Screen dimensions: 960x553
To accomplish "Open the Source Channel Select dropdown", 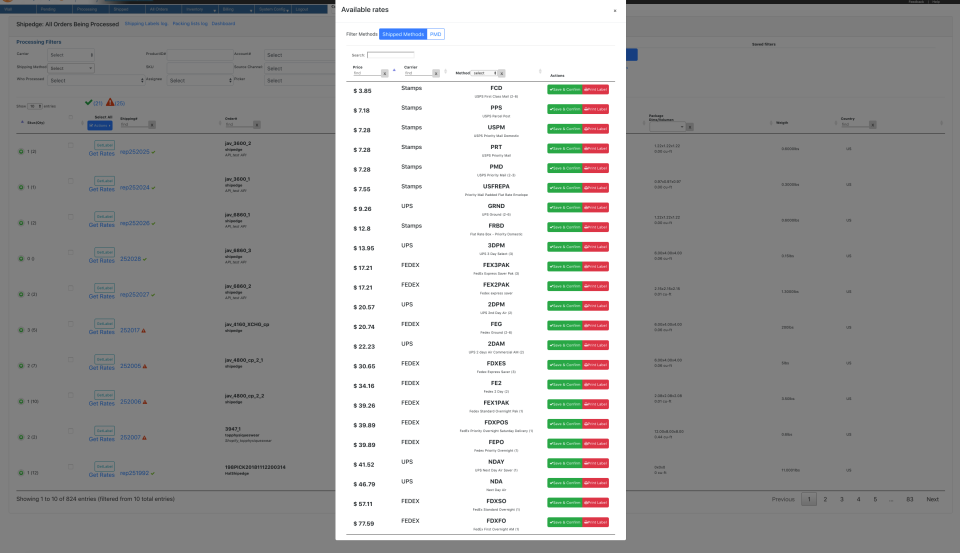I will (300, 69).
